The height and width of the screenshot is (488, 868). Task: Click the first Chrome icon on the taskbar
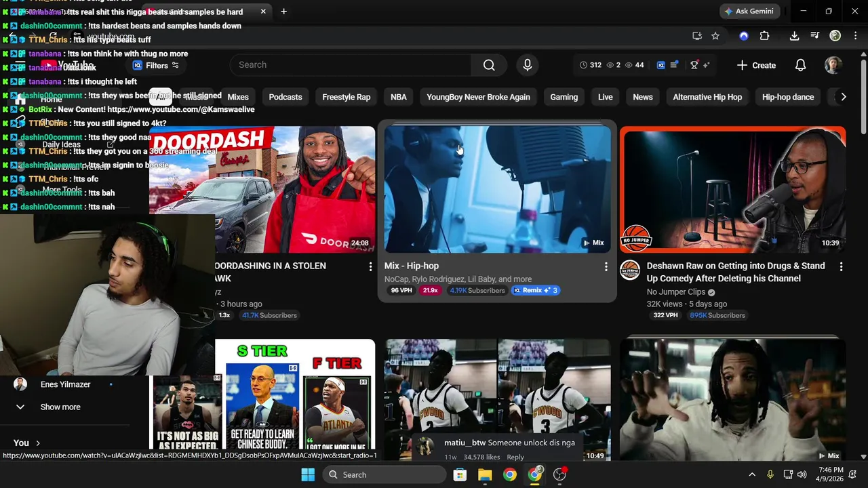pos(510,474)
